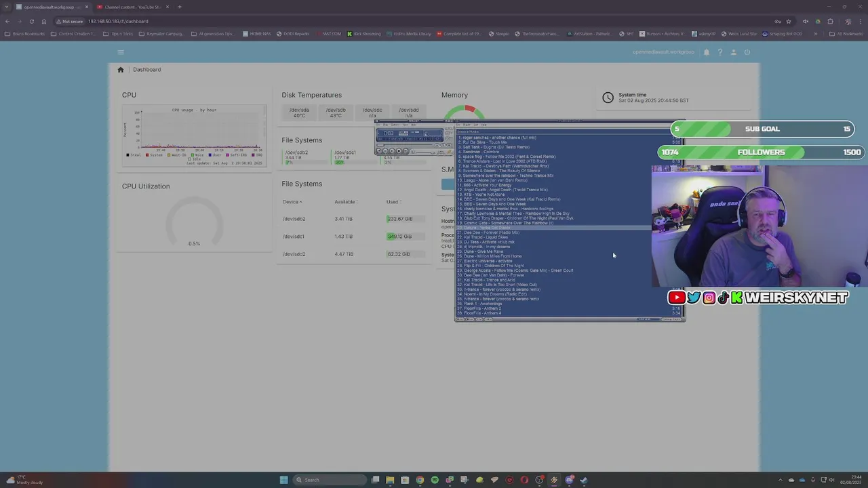
Task: Open Steam from the taskbar
Action: pos(584,480)
